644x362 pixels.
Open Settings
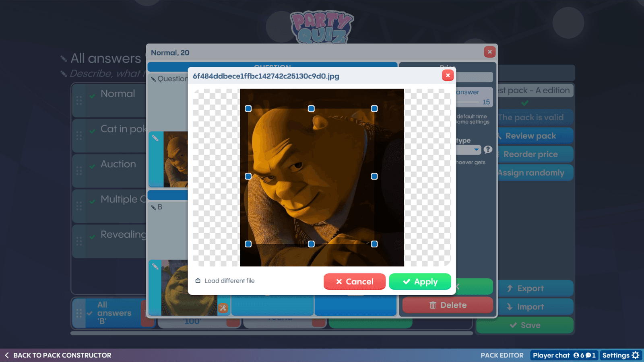[621, 355]
